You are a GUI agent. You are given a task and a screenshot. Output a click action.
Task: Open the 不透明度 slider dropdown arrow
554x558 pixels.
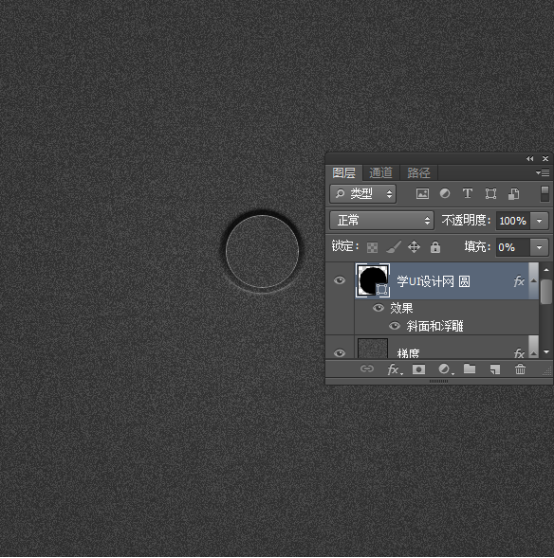[539, 221]
